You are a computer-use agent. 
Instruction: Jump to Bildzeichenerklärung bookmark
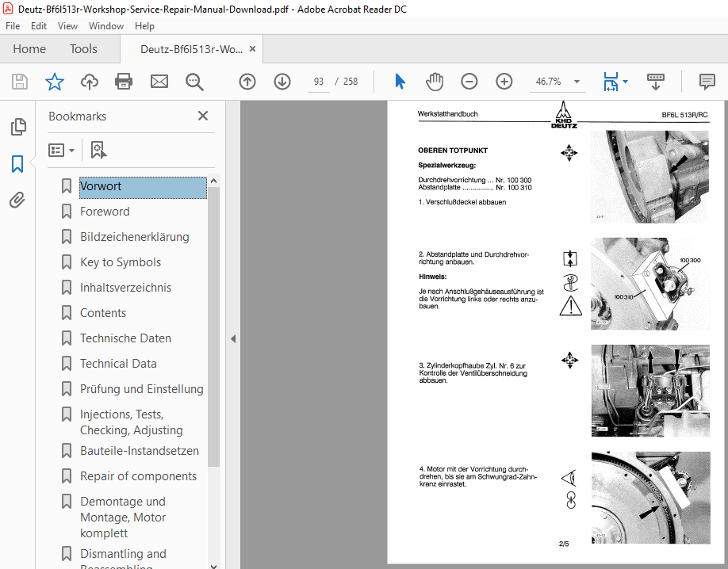point(135,237)
